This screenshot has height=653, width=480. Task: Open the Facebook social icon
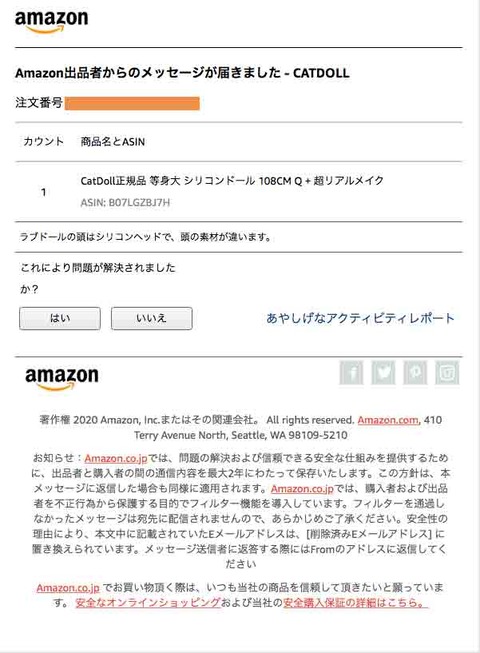(x=351, y=372)
